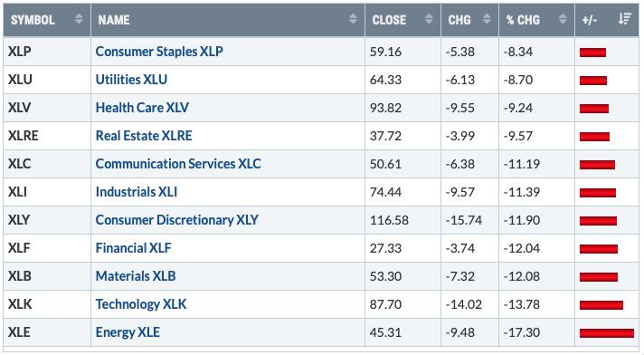Open the Consumer Staples XLP link
644x355 pixels.
point(159,52)
